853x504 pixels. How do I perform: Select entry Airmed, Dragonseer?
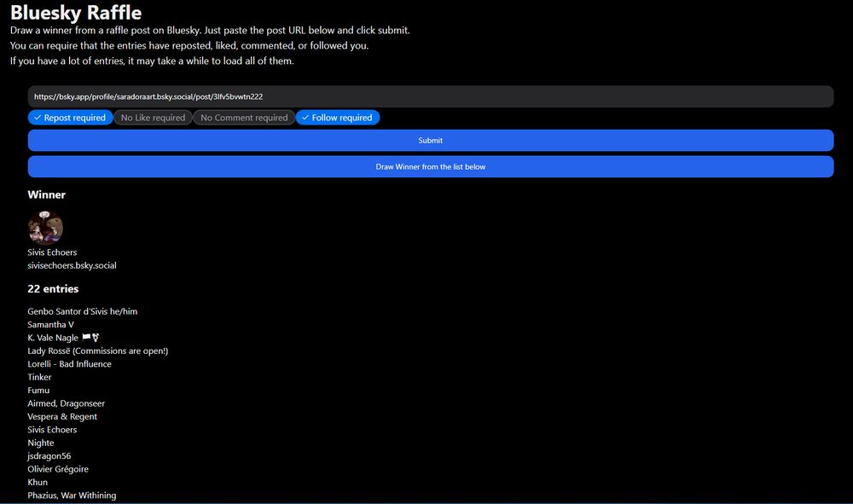67,403
